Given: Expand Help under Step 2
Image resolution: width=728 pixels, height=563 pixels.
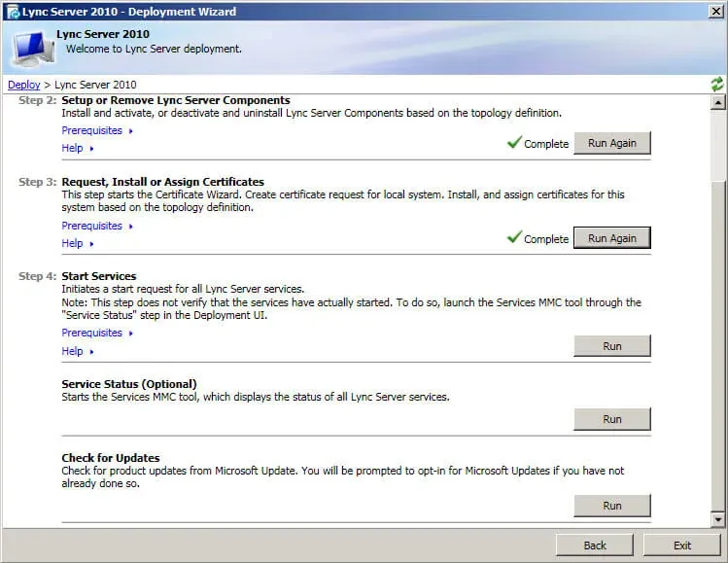Looking at the screenshot, I should coord(78,148).
